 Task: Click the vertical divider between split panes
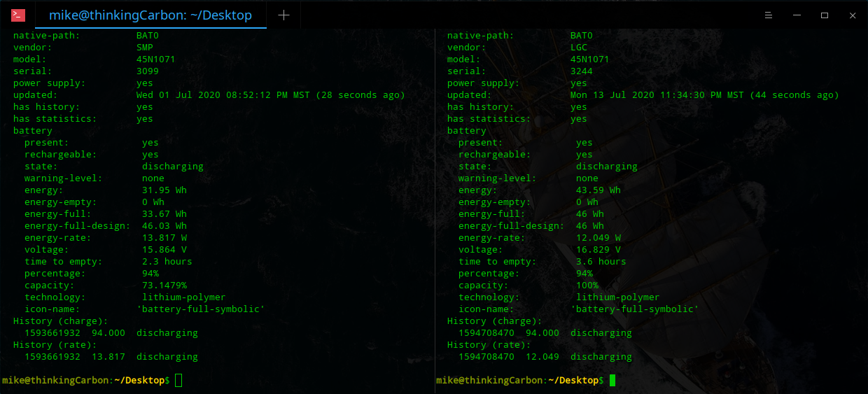pyautogui.click(x=435, y=210)
